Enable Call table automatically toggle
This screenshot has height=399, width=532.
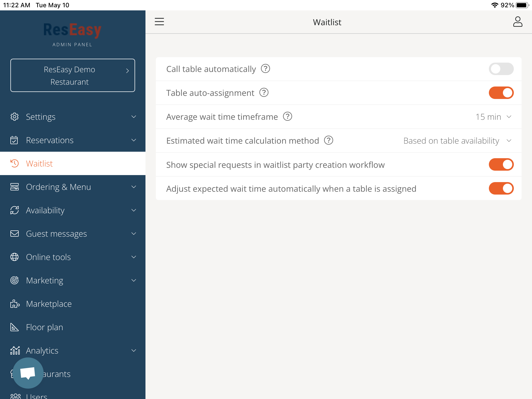click(x=501, y=69)
